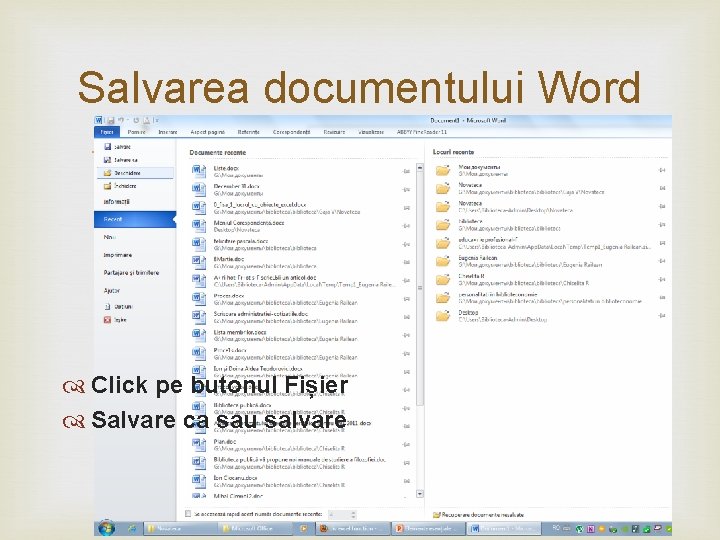Pin the Desktop folder in Locuri recente
Viewport: 720px width, 540px height.
point(662,316)
